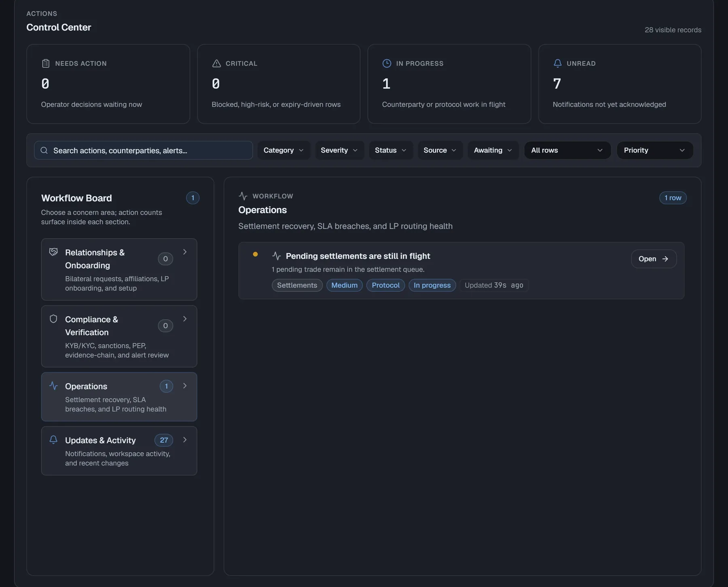
Task: Click the Needs Action clipboard icon
Action: [x=46, y=63]
